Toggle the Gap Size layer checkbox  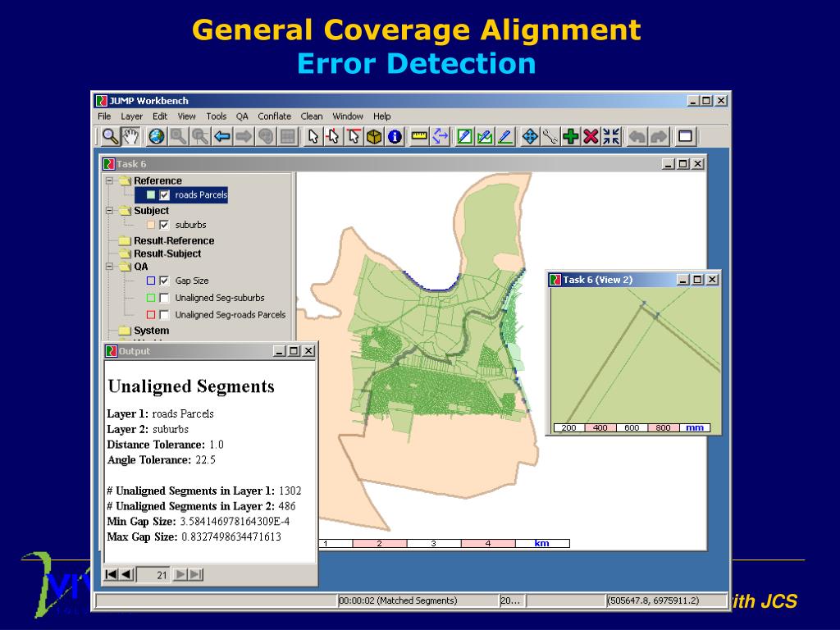pos(165,281)
